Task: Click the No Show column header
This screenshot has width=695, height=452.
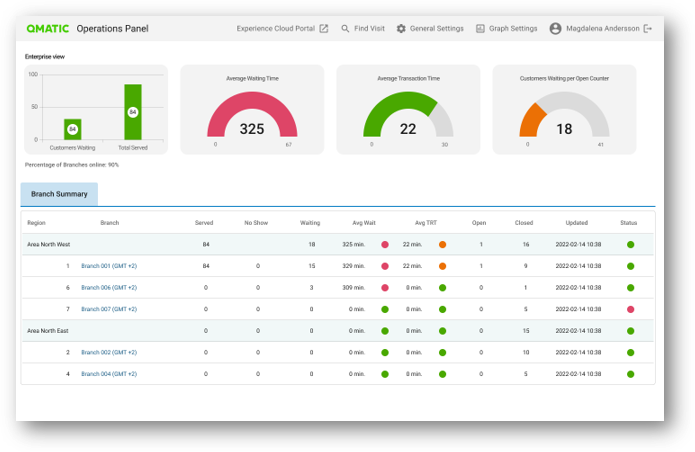Action: 256,223
